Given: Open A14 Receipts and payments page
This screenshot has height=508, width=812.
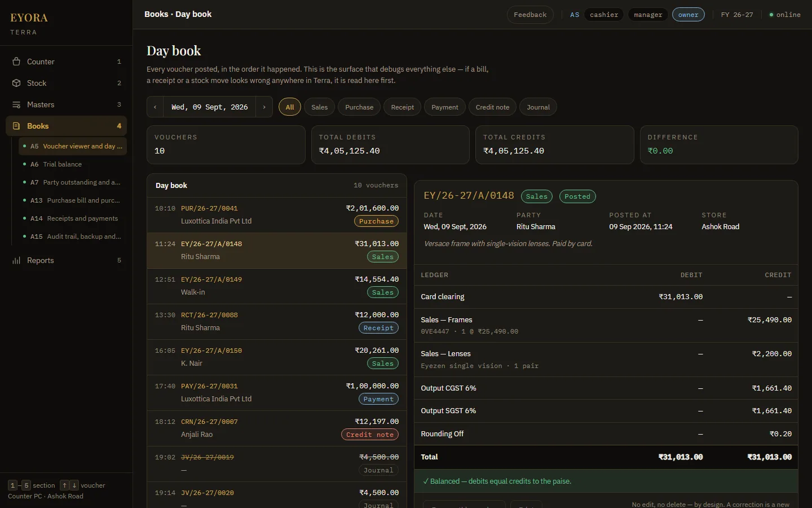Looking at the screenshot, I should coord(73,218).
